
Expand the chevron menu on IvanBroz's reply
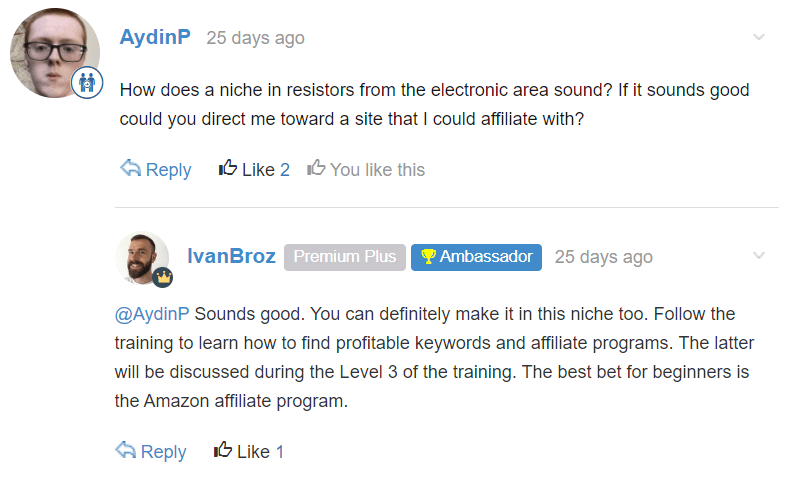click(759, 255)
